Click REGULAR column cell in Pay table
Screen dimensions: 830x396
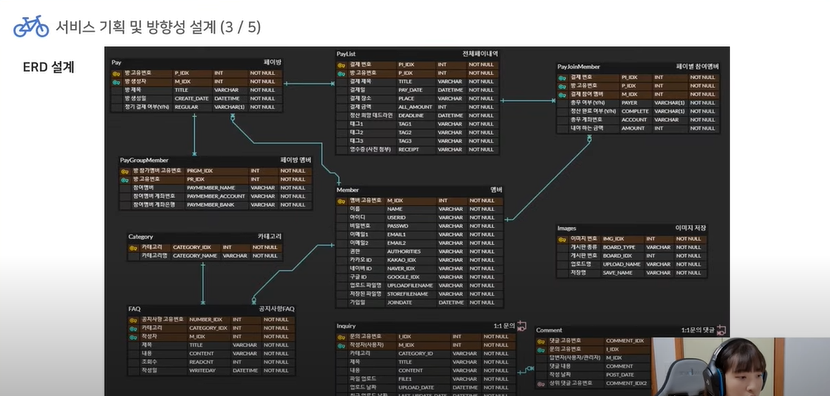[x=192, y=107]
